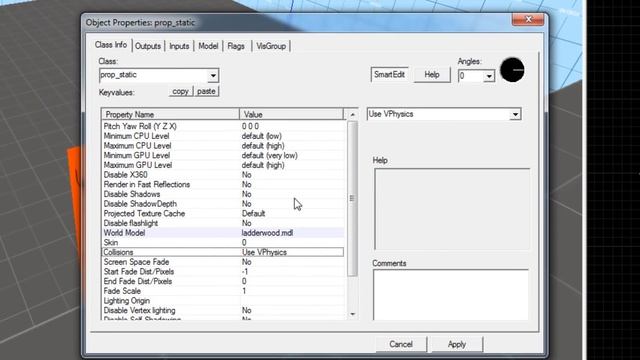640x360 pixels.
Task: Close the Object Properties dialog
Action: [x=528, y=19]
